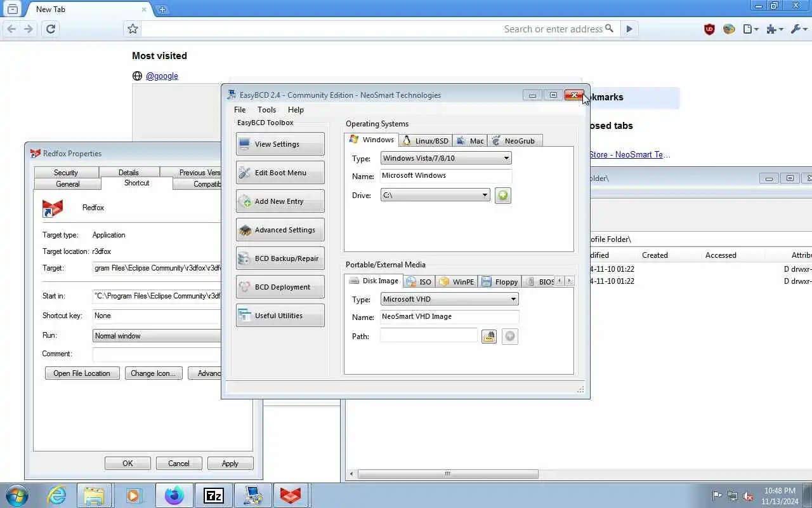812x508 pixels.
Task: Switch to the Linux/BSD tab
Action: tap(425, 141)
